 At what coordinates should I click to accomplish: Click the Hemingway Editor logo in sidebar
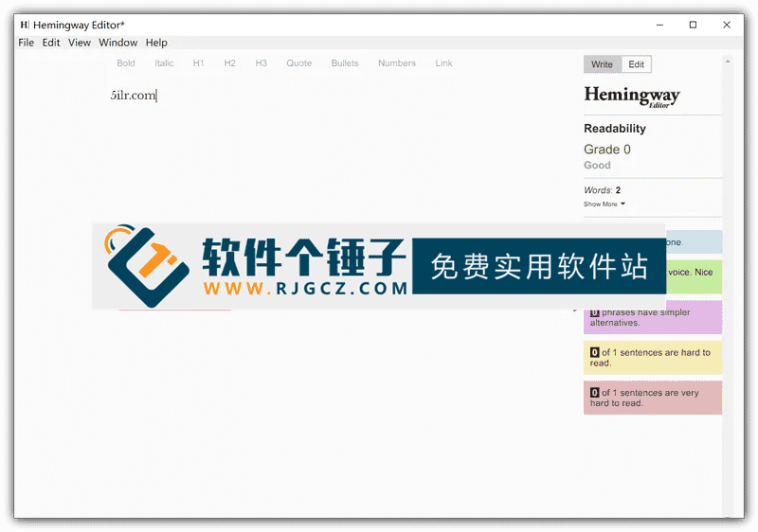632,96
